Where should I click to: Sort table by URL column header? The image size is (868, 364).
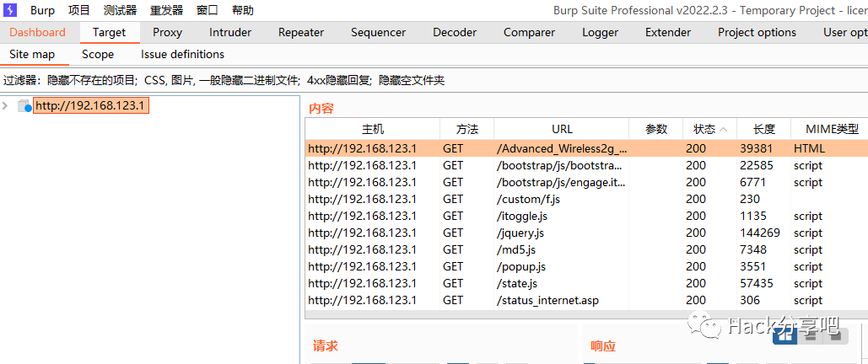(x=562, y=130)
